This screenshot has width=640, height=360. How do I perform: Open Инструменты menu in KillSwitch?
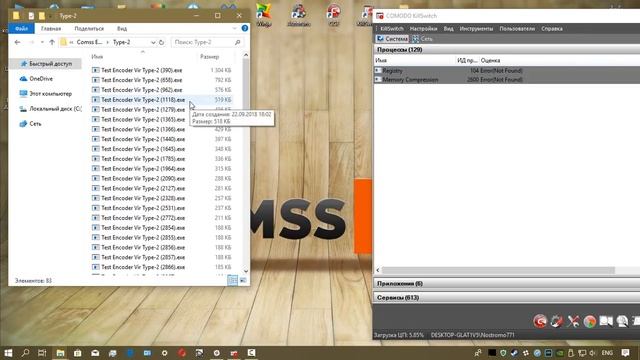[476, 29]
